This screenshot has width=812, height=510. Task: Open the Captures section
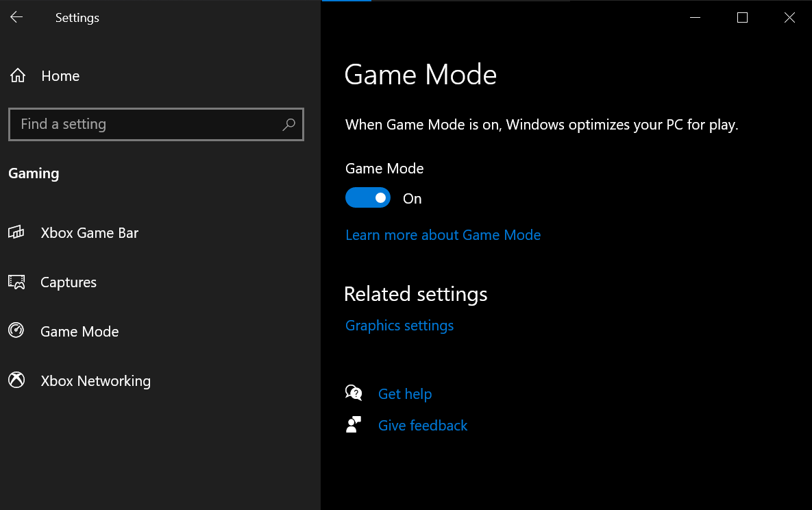coord(69,282)
